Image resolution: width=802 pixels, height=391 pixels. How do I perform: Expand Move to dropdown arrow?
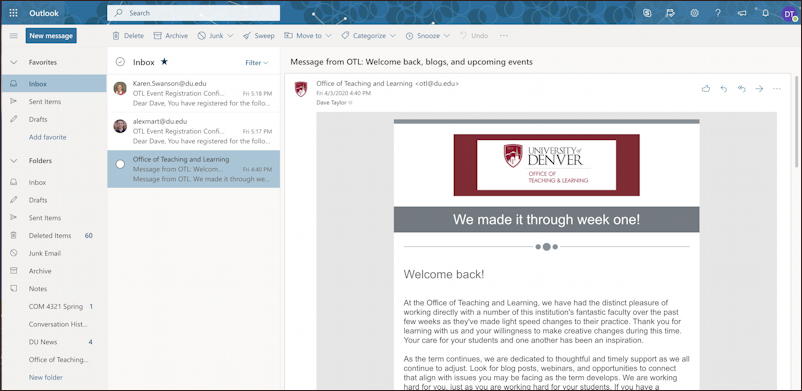[328, 36]
